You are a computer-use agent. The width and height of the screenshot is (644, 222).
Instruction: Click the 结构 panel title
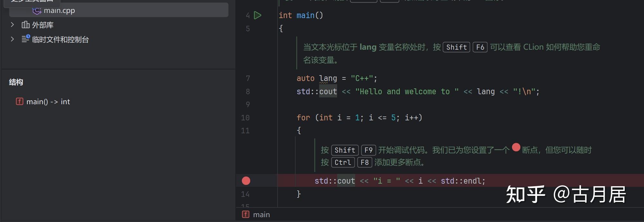16,82
